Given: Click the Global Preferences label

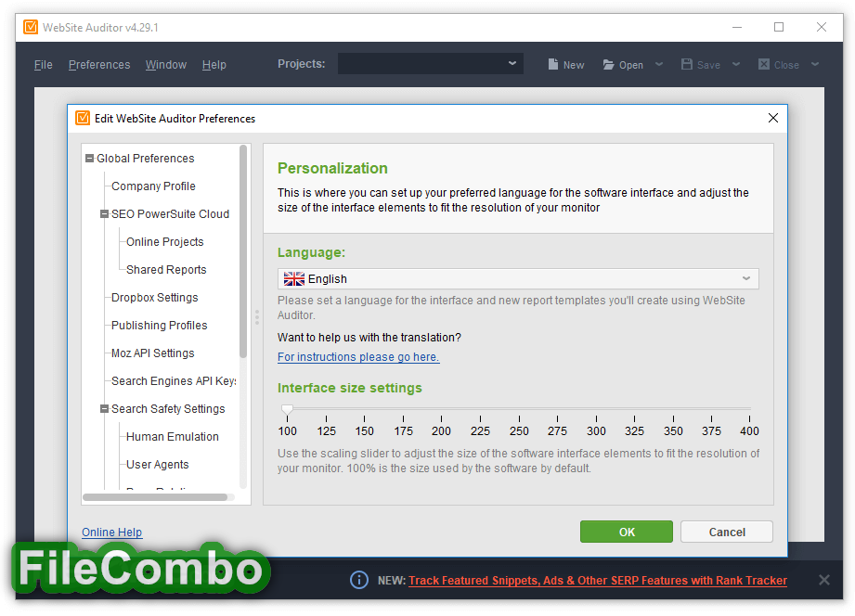Looking at the screenshot, I should 145,158.
